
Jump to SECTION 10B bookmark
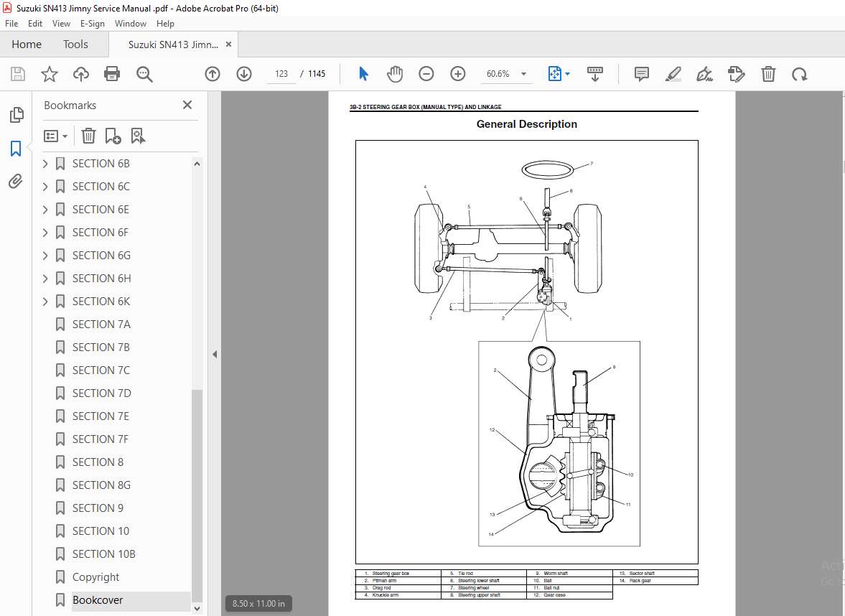[x=104, y=554]
